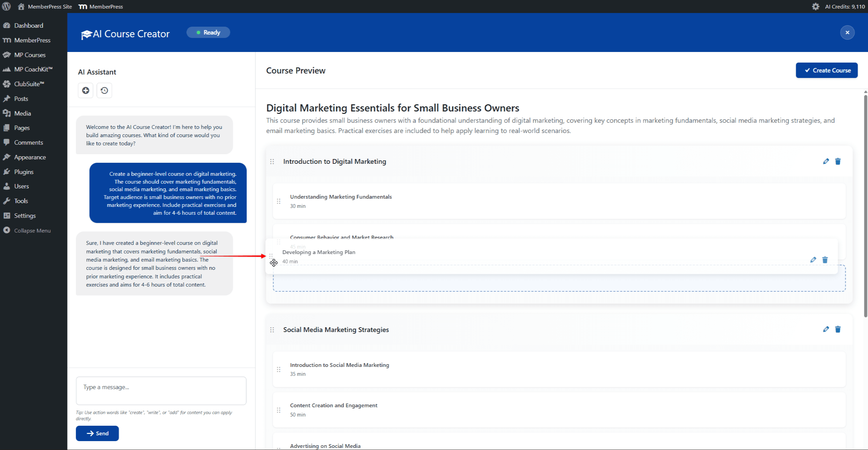The width and height of the screenshot is (868, 450).
Task: Go to the Media library
Action: coord(22,113)
